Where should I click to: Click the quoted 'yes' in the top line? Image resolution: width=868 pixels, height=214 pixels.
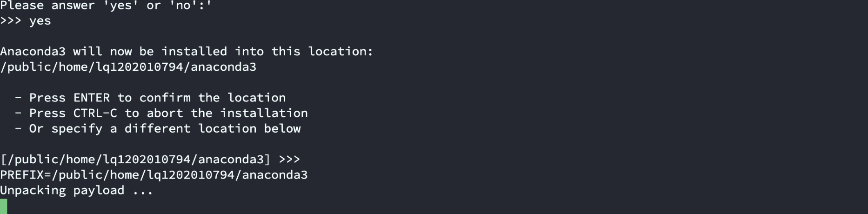[x=120, y=6]
